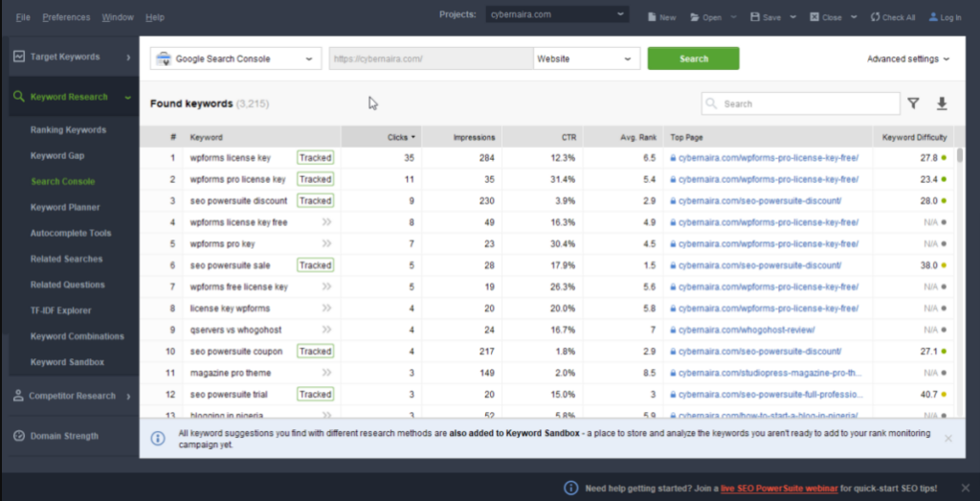Click the filter funnel icon
Image resolution: width=980 pixels, height=501 pixels.
[x=913, y=103]
